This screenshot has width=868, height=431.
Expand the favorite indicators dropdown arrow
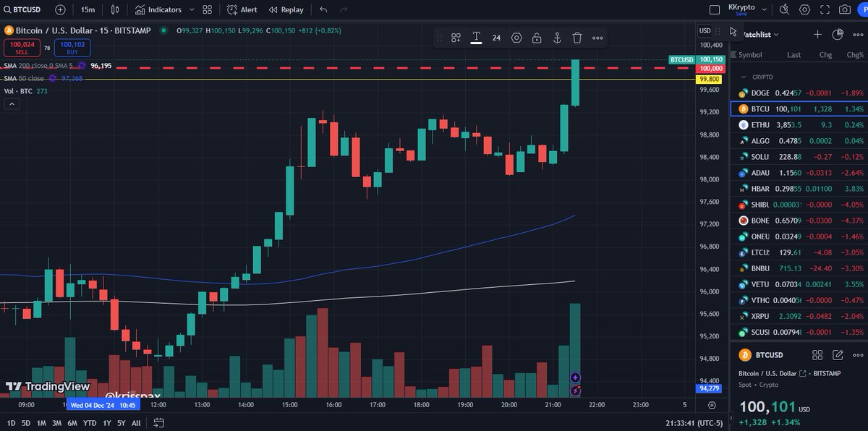[190, 10]
